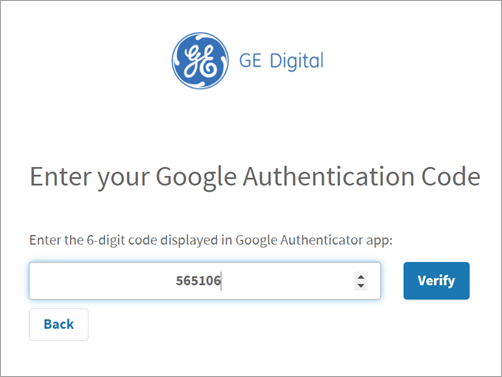This screenshot has width=502, height=377.
Task: Focus the 6-digit code input field
Action: pyautogui.click(x=205, y=281)
